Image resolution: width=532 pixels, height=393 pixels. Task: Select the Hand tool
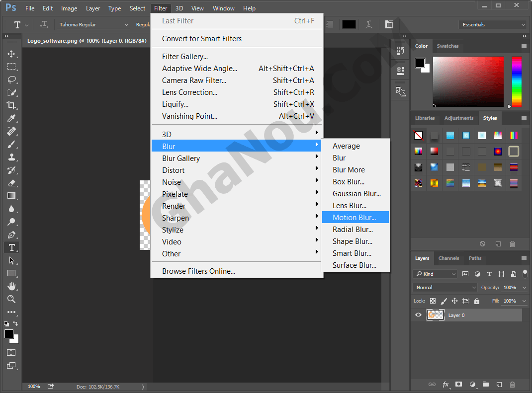pyautogui.click(x=11, y=286)
